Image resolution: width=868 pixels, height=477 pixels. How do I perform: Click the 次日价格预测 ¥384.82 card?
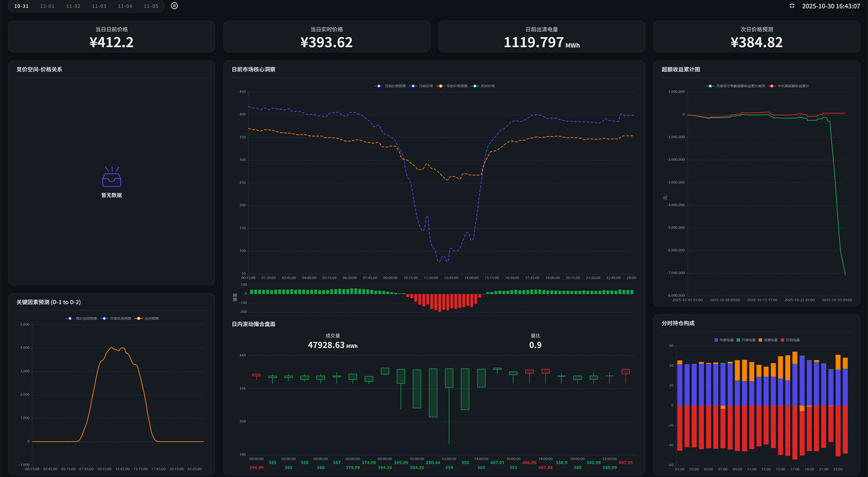pyautogui.click(x=756, y=37)
